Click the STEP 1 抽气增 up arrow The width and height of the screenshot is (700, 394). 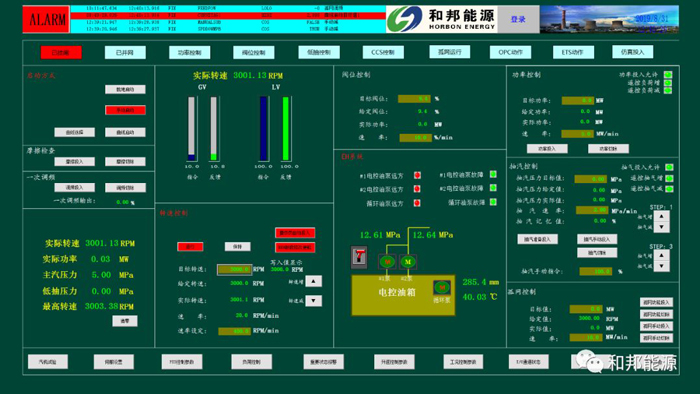661,216
